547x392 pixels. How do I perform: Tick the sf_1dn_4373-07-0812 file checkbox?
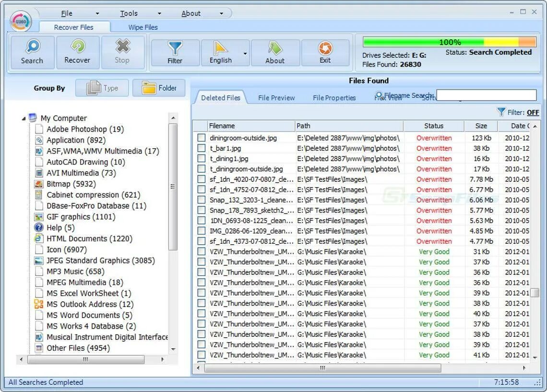point(202,241)
